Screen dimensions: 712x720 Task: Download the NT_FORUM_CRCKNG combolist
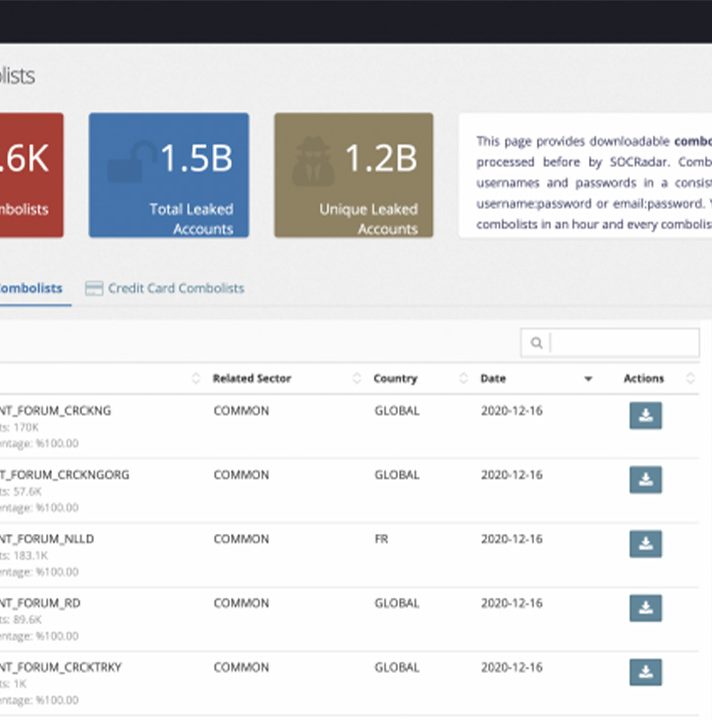[x=645, y=416]
